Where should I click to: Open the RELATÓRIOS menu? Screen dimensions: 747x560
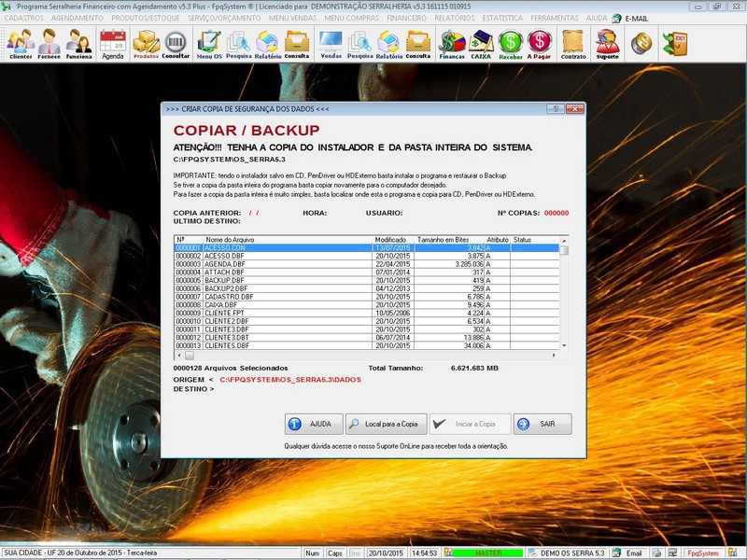coord(455,18)
